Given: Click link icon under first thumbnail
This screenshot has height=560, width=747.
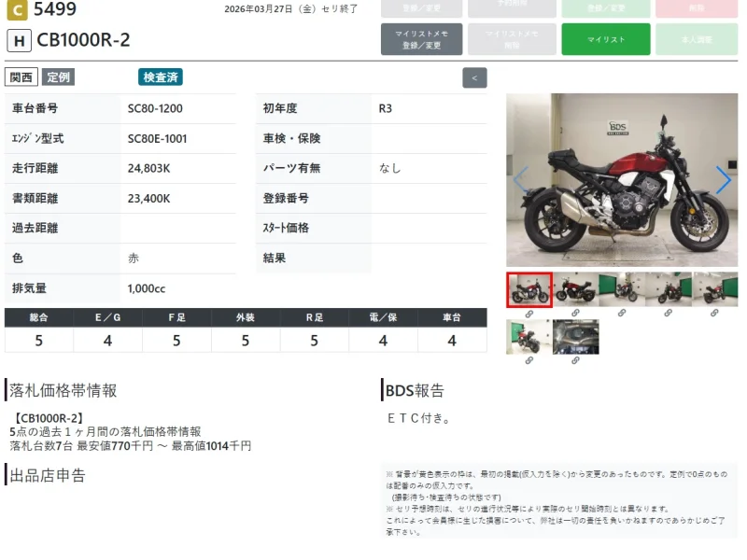Looking at the screenshot, I should (529, 315).
